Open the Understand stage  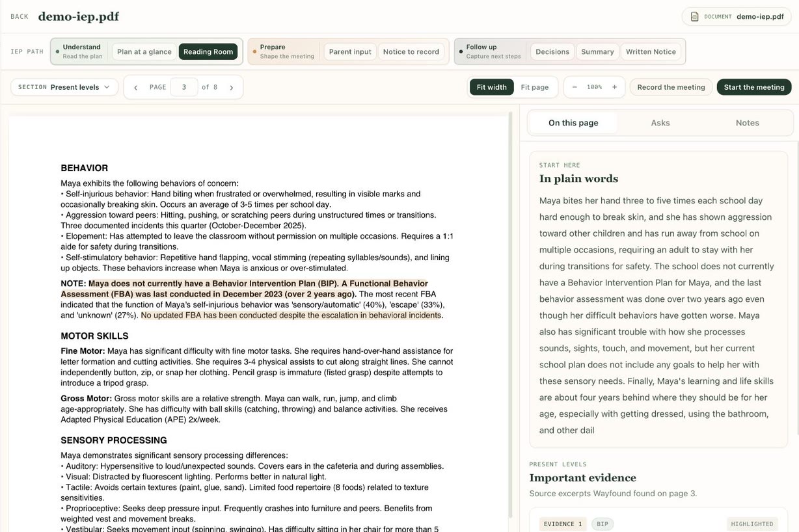tap(81, 51)
